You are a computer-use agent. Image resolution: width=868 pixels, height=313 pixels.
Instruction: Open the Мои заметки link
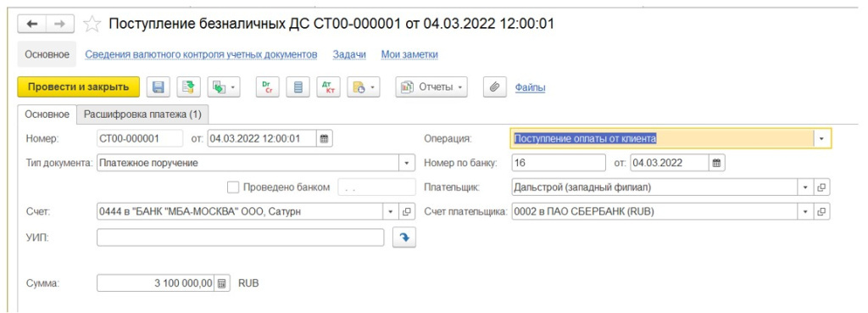pyautogui.click(x=409, y=54)
